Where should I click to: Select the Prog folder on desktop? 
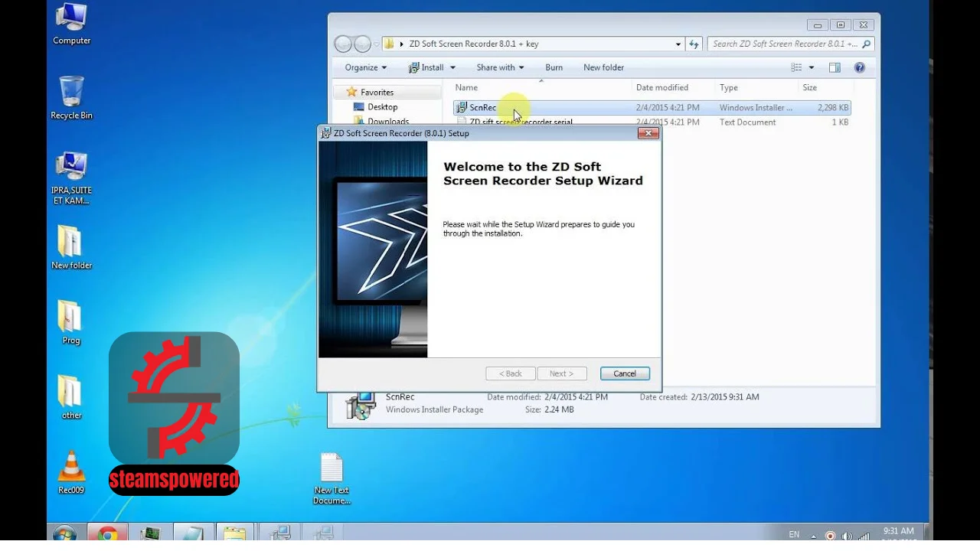pyautogui.click(x=71, y=322)
